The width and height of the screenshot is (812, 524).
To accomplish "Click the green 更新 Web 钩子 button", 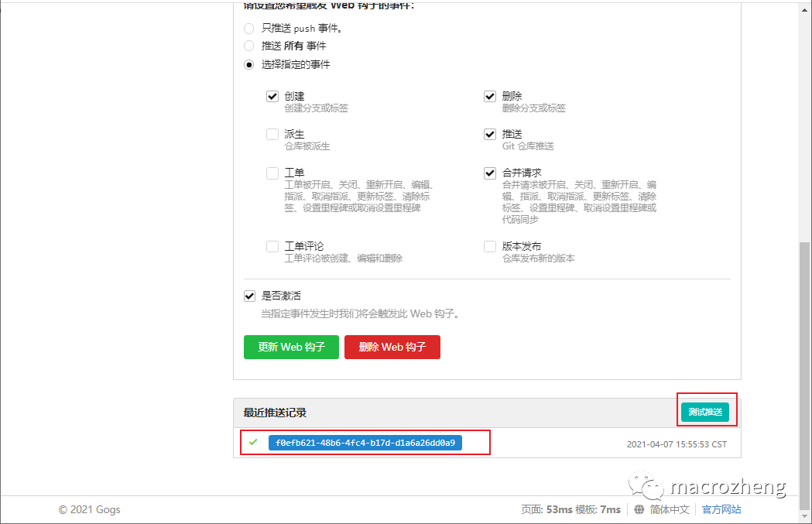I will tap(291, 347).
